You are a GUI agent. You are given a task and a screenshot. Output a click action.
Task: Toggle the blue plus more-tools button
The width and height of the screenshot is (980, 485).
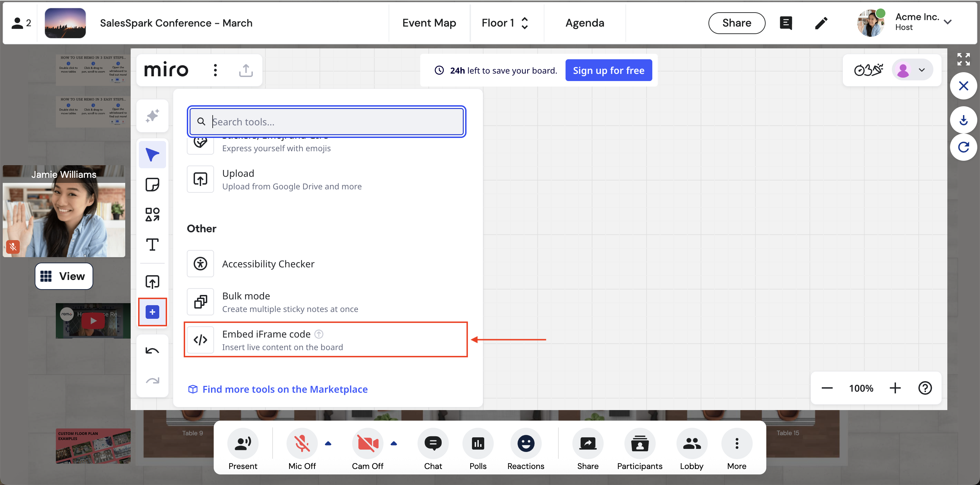pyautogui.click(x=152, y=312)
